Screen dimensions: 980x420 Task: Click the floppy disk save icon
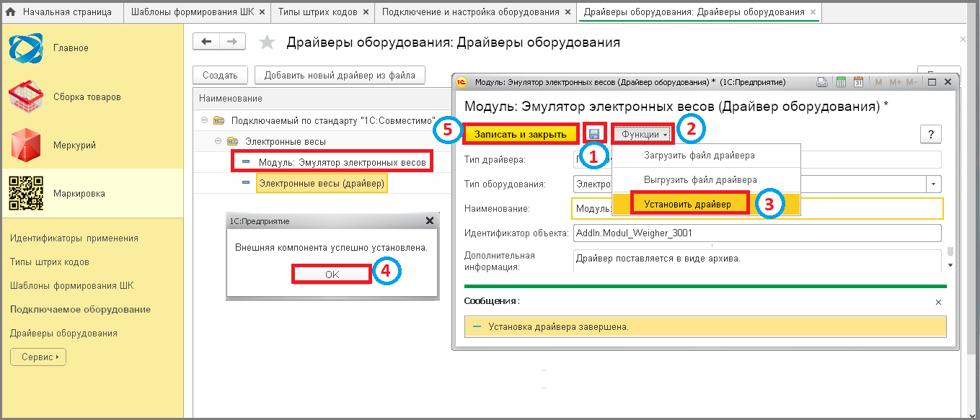594,134
